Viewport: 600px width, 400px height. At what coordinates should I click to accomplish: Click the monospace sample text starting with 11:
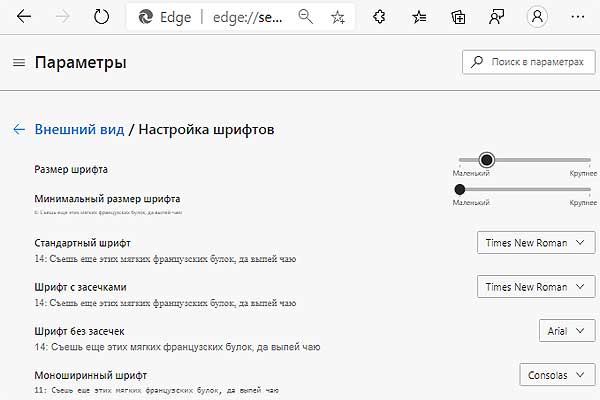pyautogui.click(x=157, y=390)
